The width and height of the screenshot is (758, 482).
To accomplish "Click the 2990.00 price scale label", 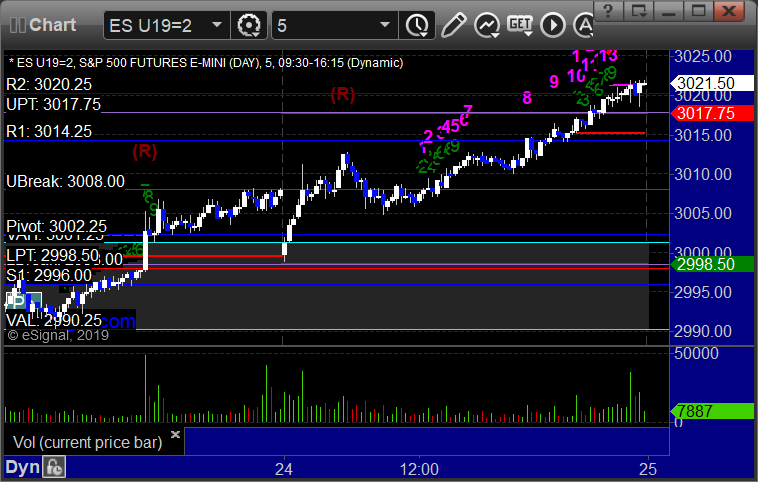I will click(x=703, y=331).
